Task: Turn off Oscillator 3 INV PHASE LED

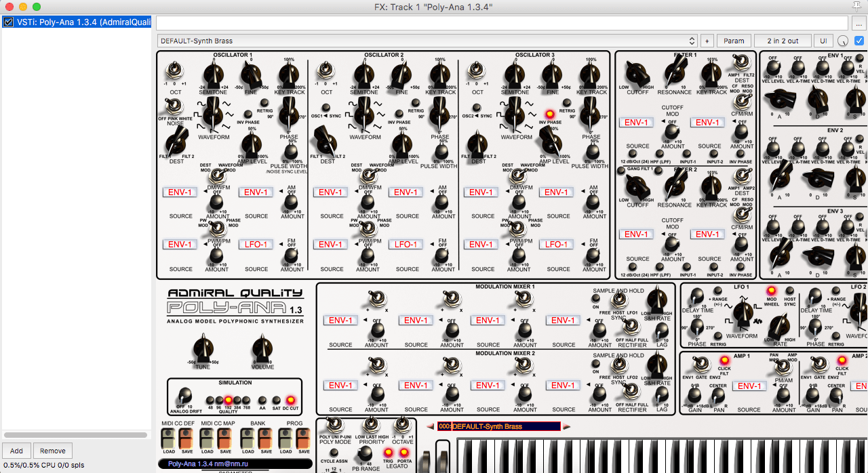Action: coord(549,114)
